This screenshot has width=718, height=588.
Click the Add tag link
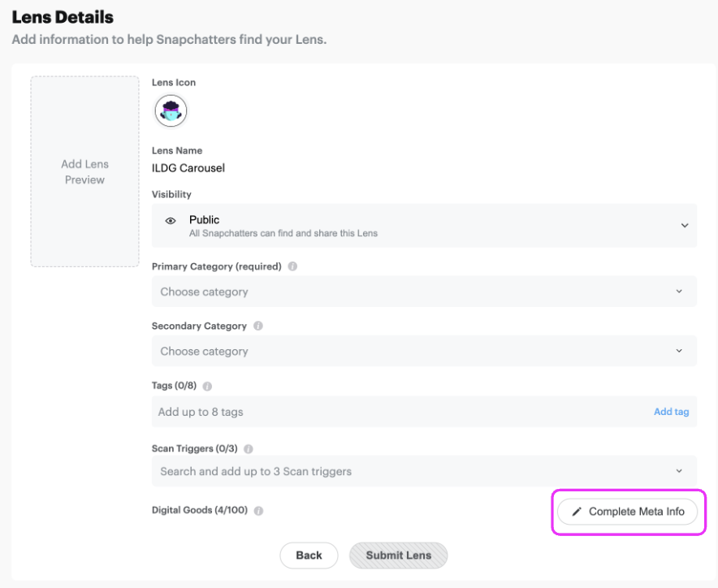tap(671, 412)
